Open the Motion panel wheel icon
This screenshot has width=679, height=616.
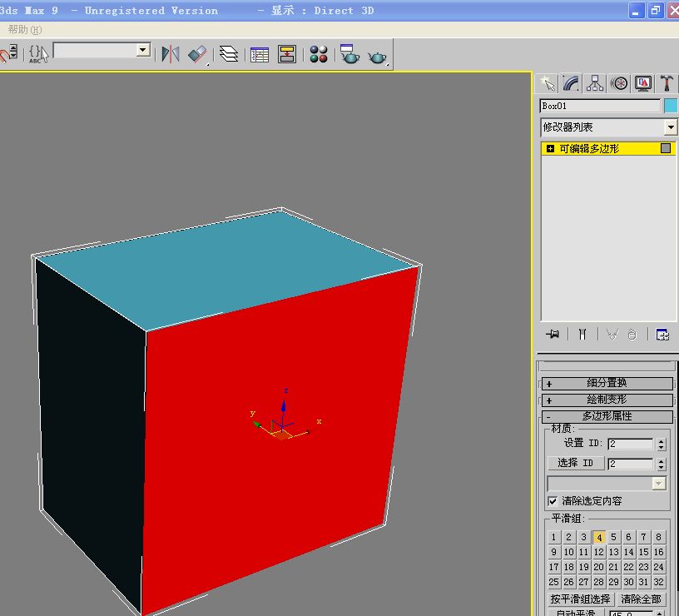coord(619,83)
